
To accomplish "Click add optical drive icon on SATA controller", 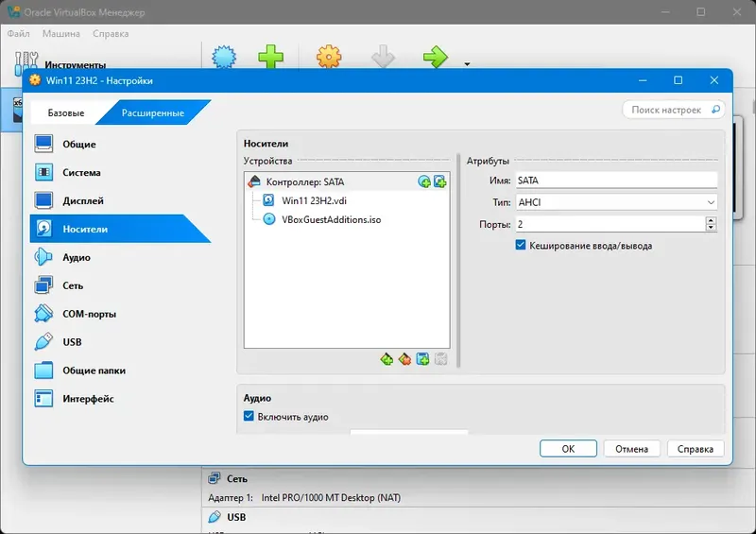I will pyautogui.click(x=424, y=181).
